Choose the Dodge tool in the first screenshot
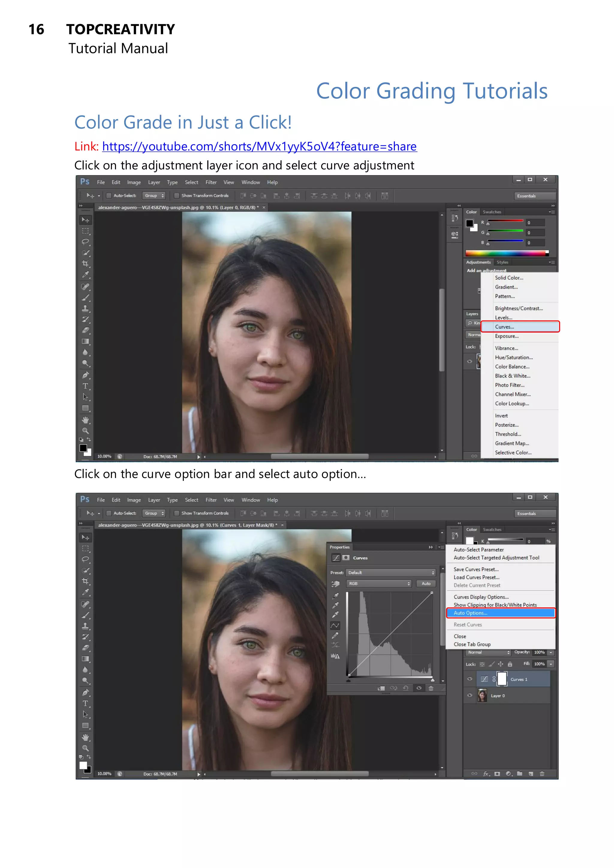The height and width of the screenshot is (868, 614). click(x=85, y=363)
